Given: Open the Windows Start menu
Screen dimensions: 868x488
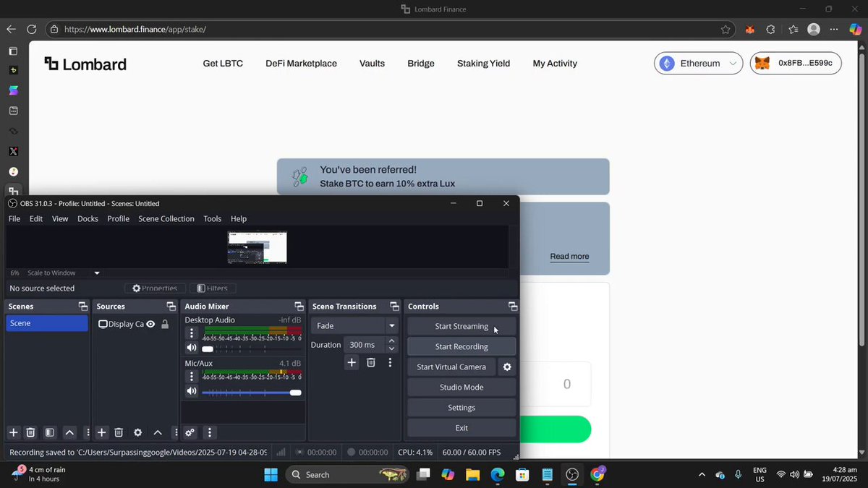Looking at the screenshot, I should [x=271, y=474].
